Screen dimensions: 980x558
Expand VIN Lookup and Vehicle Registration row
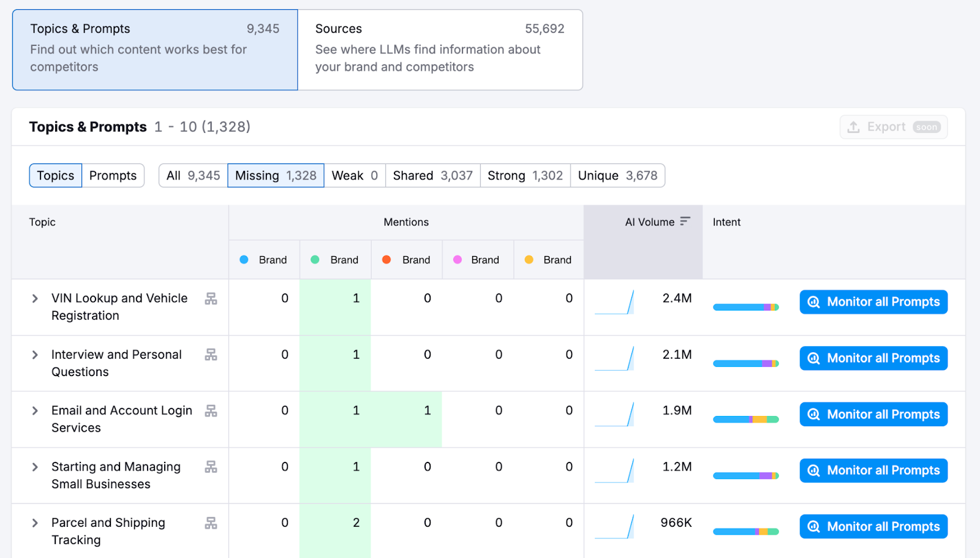35,299
